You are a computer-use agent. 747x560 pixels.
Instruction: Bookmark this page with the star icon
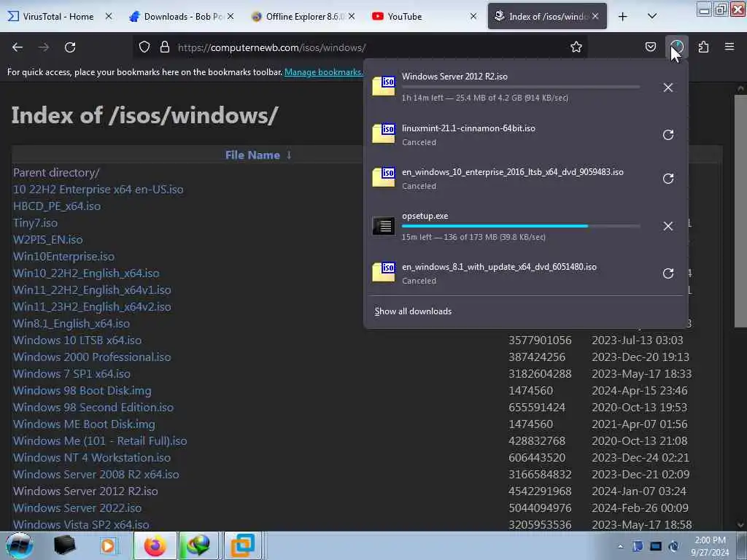[576, 47]
